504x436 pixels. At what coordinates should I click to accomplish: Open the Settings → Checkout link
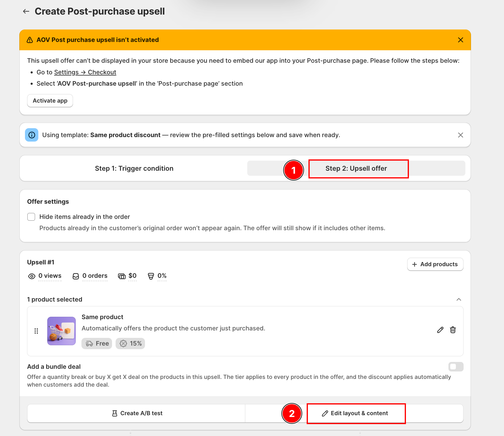[x=85, y=72]
